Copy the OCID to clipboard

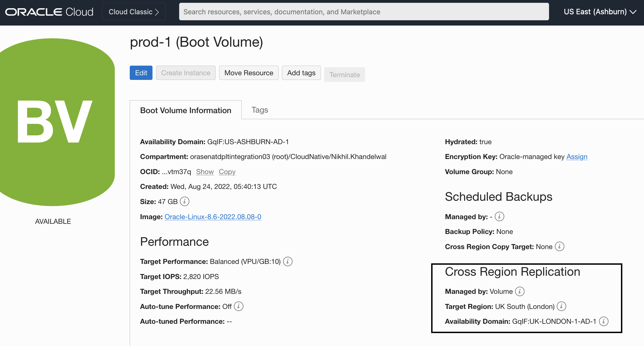[x=227, y=172]
